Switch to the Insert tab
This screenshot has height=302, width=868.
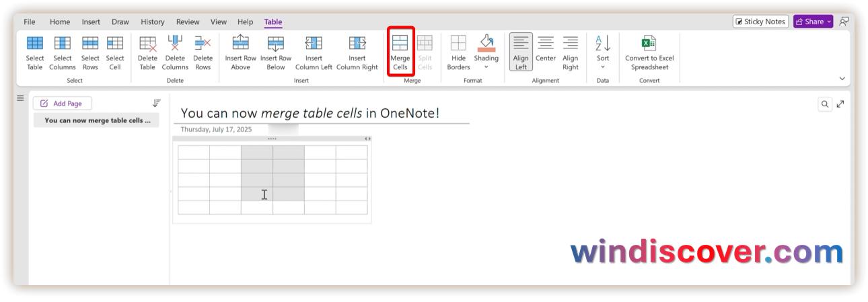click(91, 22)
